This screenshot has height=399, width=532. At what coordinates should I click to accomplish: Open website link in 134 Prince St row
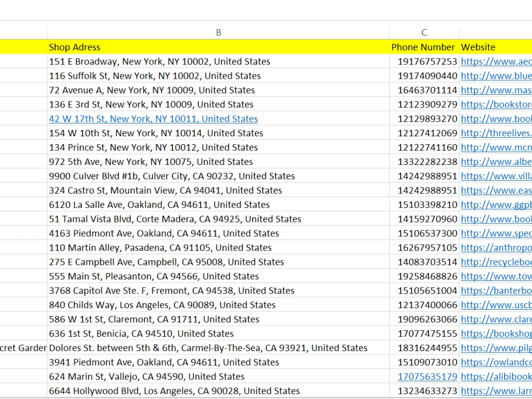(496, 147)
